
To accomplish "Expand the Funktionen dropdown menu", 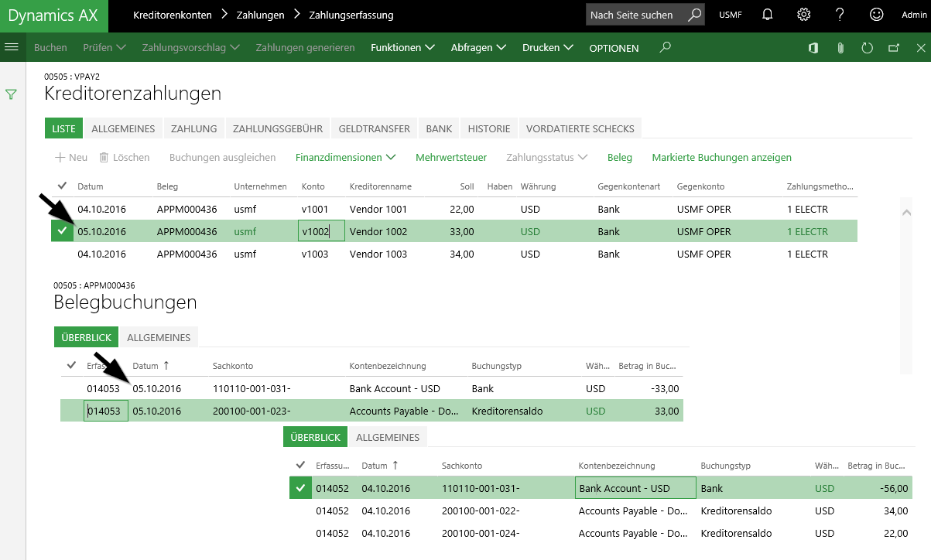I will 402,48.
